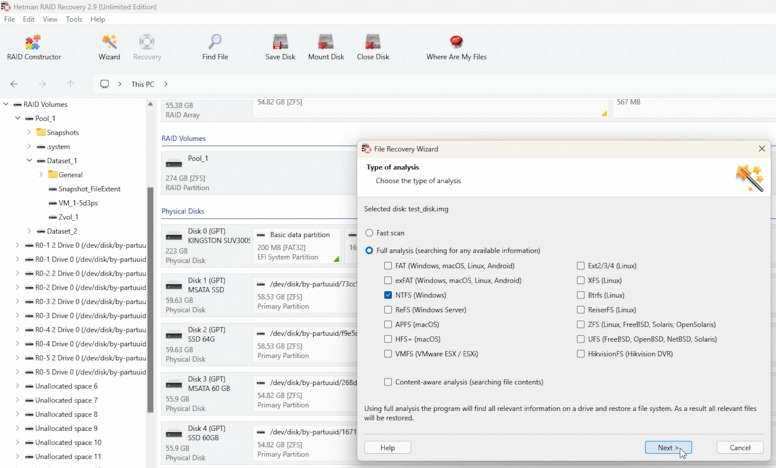Uncheck the NTFS (Windows) checkbox
This screenshot has height=468, width=776.
pos(388,295)
